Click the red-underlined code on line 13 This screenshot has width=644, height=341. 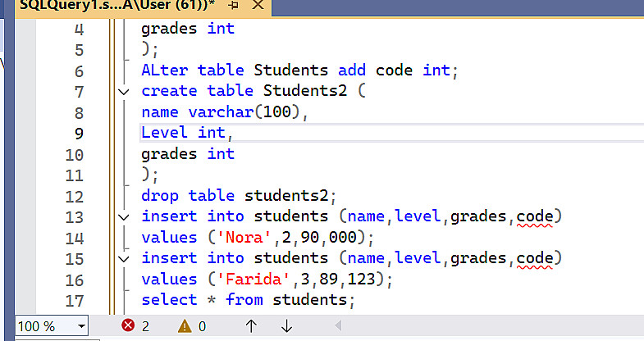coord(539,216)
